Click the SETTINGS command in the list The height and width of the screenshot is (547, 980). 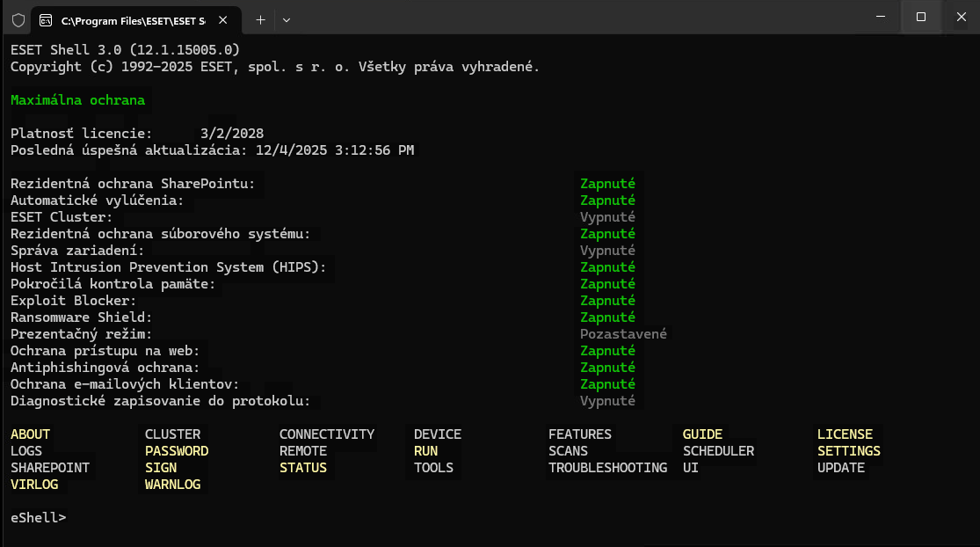point(848,451)
